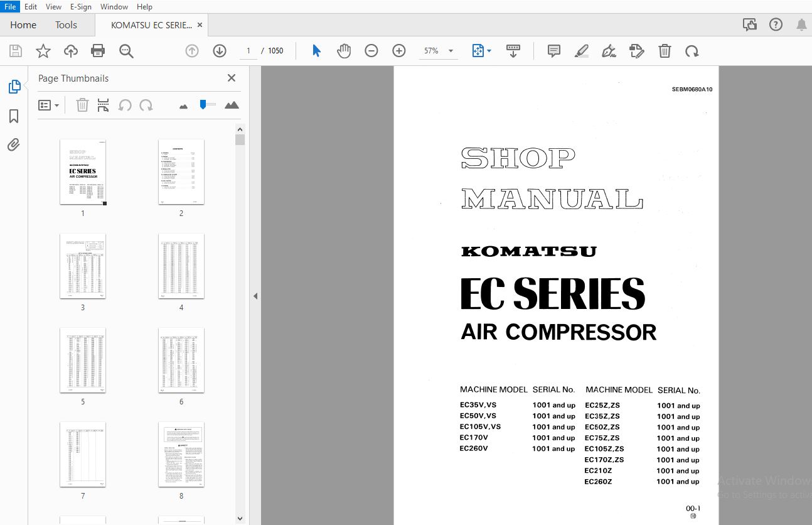Reduce thumbnail size with small mountain icon
The height and width of the screenshot is (525, 812).
click(x=183, y=106)
